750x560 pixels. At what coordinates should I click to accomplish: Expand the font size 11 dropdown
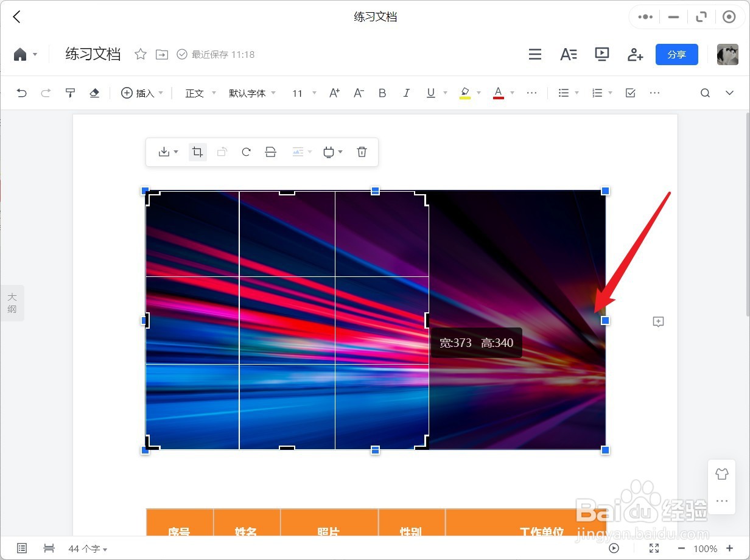pos(313,93)
